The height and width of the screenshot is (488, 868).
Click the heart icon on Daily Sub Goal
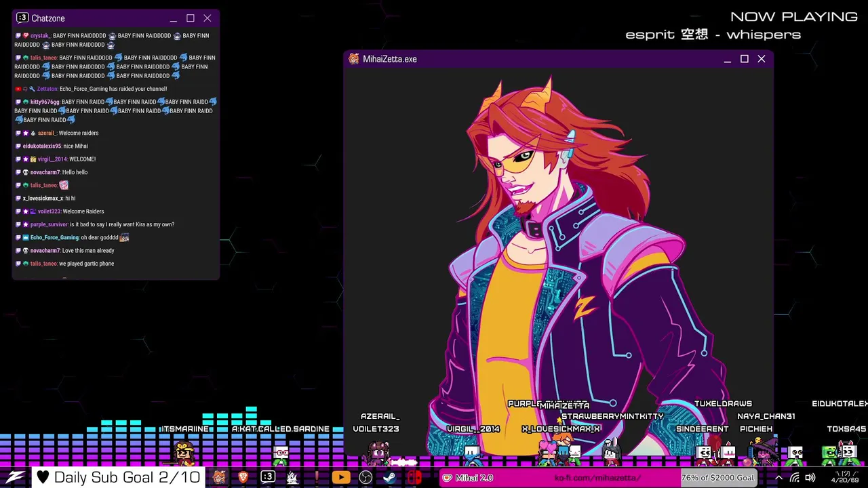(43, 477)
